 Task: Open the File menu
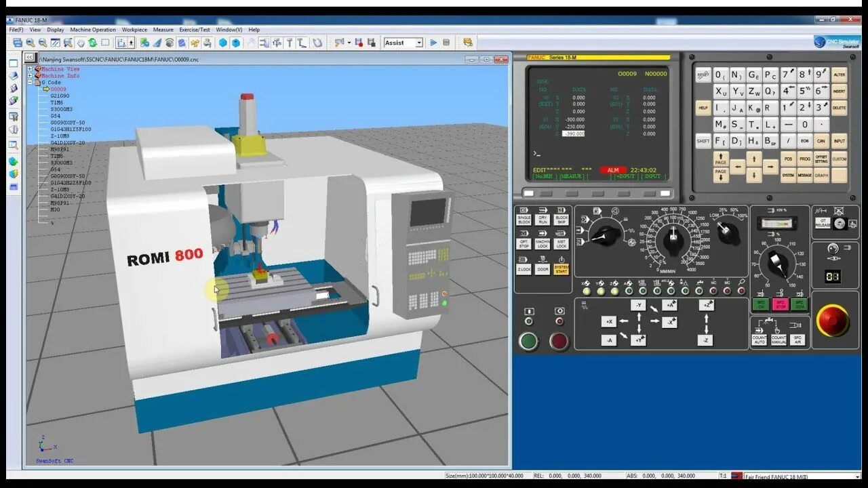[x=16, y=30]
